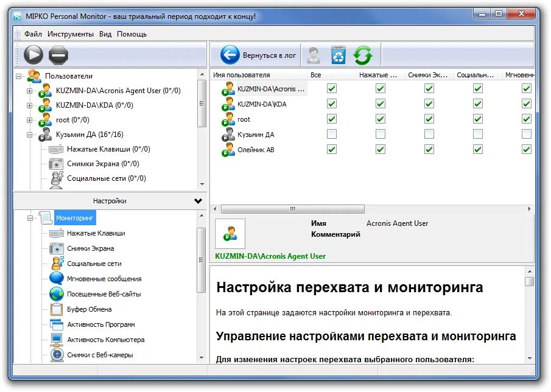Image resolution: width=551 pixels, height=392 pixels.
Task: Enable Все checkbox for Кузьмин ДА
Action: point(331,134)
